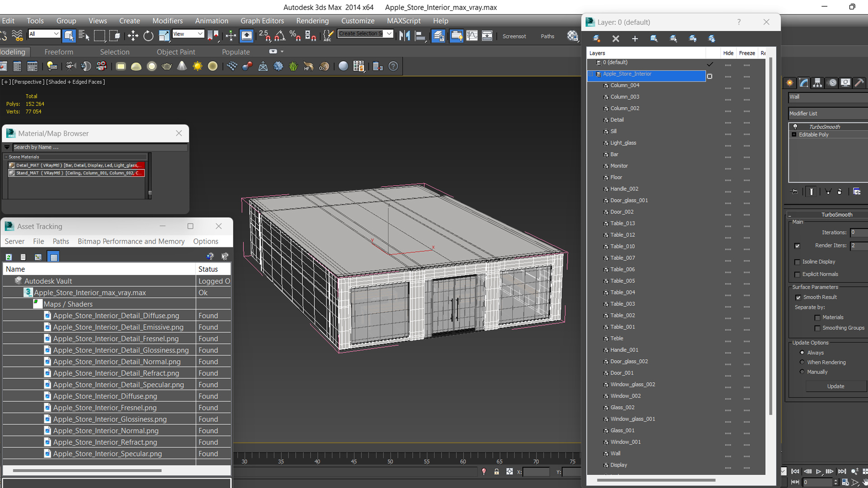Activate the Select and Uniform Scale tool
Screen dimensions: 868x488
click(164, 36)
